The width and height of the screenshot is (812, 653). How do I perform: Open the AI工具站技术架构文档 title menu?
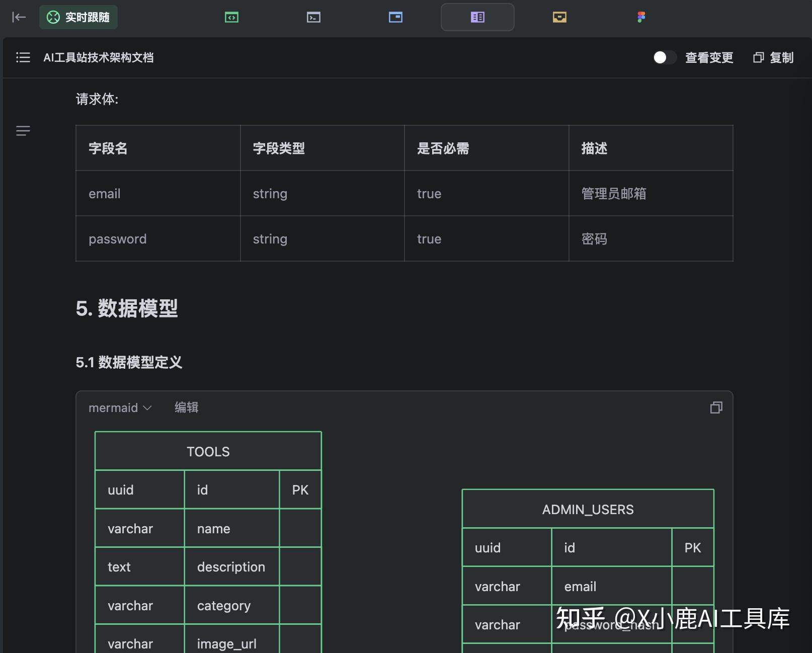pyautogui.click(x=99, y=57)
